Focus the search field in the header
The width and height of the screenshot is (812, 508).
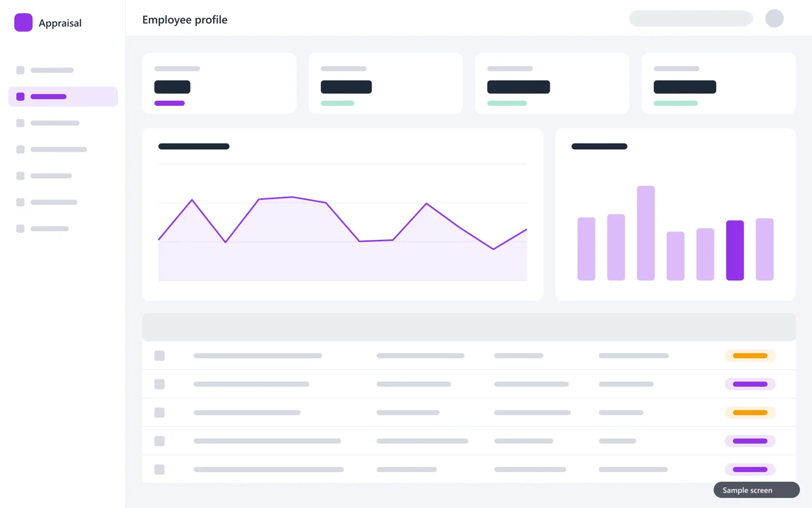pos(691,18)
